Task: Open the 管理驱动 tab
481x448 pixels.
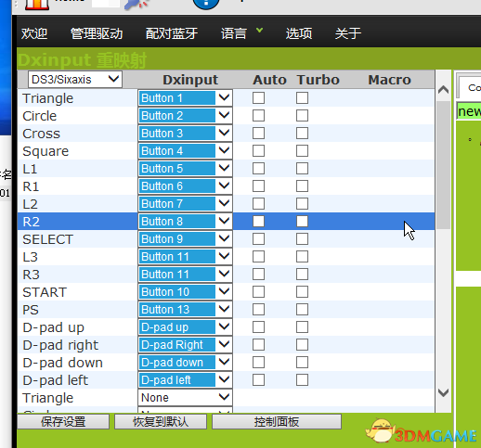Action: [97, 33]
